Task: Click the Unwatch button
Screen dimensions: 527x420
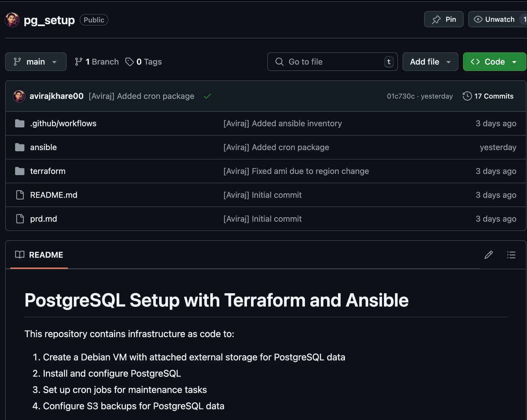Action: click(x=497, y=19)
